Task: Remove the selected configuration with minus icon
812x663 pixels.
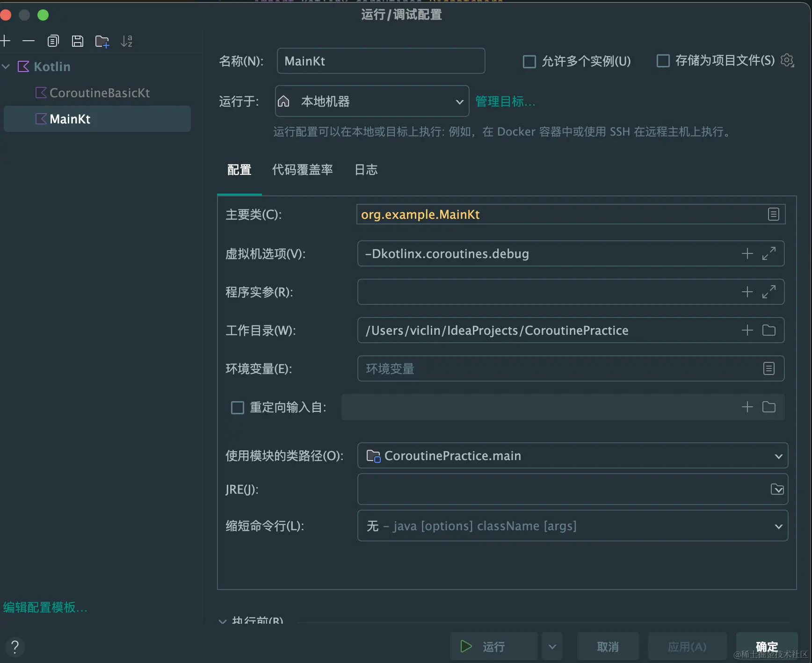Action: pyautogui.click(x=29, y=41)
